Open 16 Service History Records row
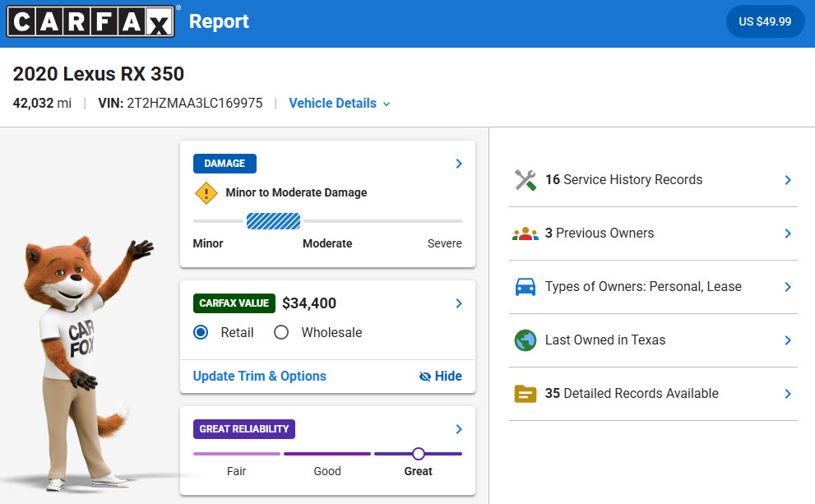Screen dimensions: 815x504 653,180
